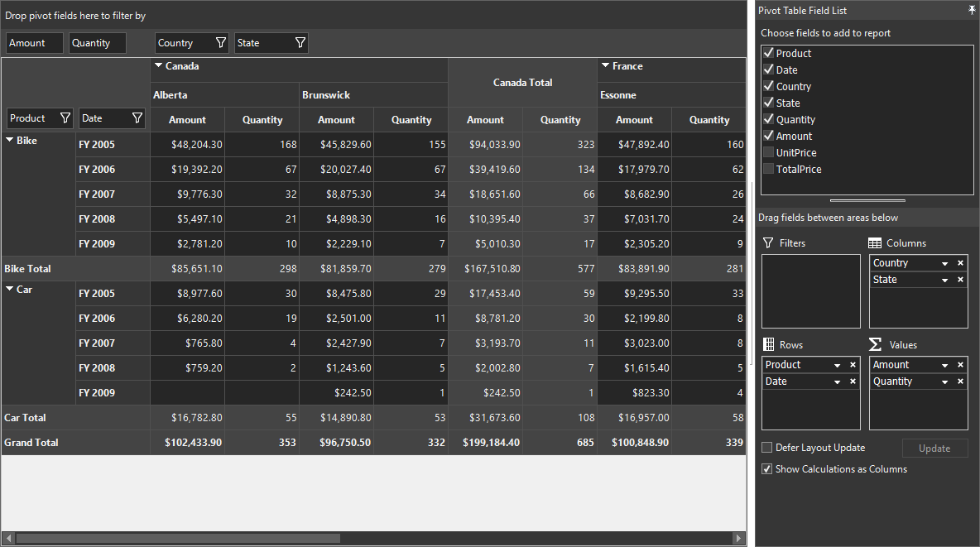
Task: Check the UnitPrice field checkbox
Action: [769, 152]
